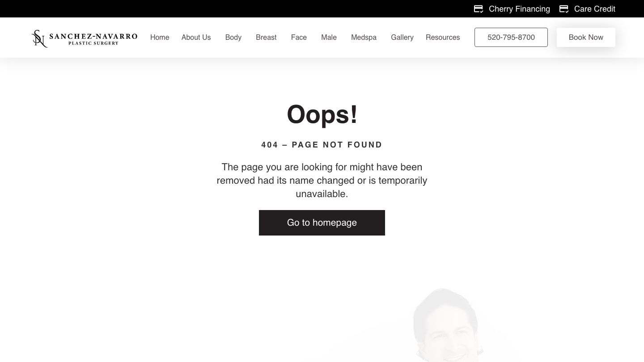Click the credit card icon beside Cherry Financing
644x362 pixels.
point(479,9)
